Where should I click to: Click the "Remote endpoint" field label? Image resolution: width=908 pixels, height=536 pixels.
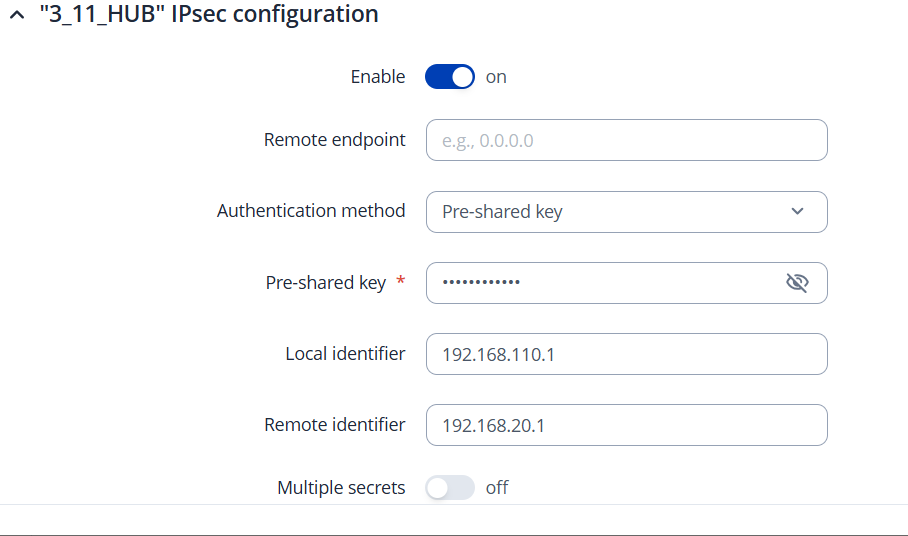[335, 140]
